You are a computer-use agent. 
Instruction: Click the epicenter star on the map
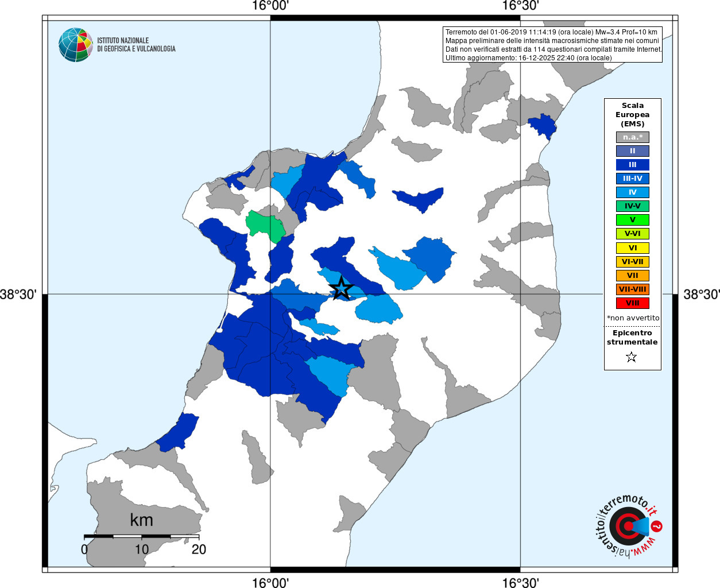(x=341, y=288)
